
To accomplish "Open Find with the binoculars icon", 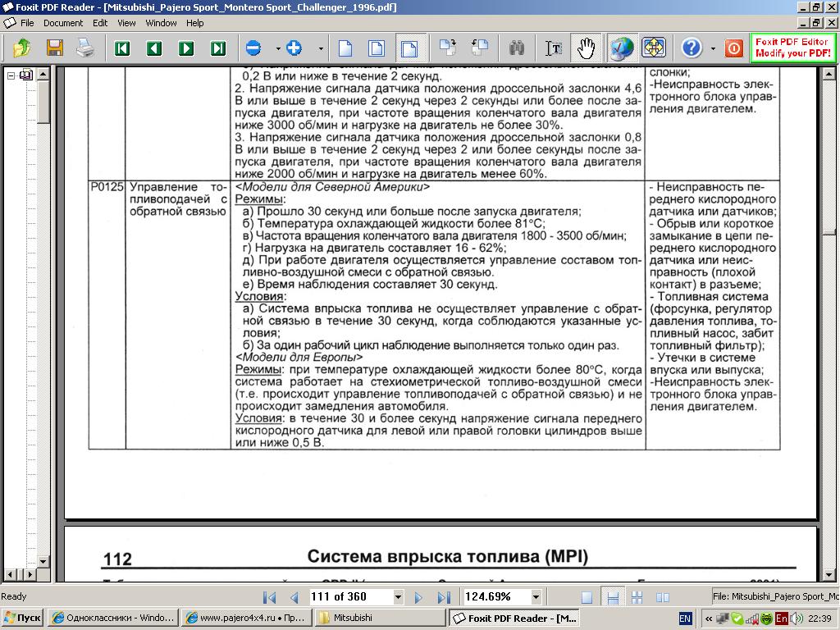I will 517,48.
